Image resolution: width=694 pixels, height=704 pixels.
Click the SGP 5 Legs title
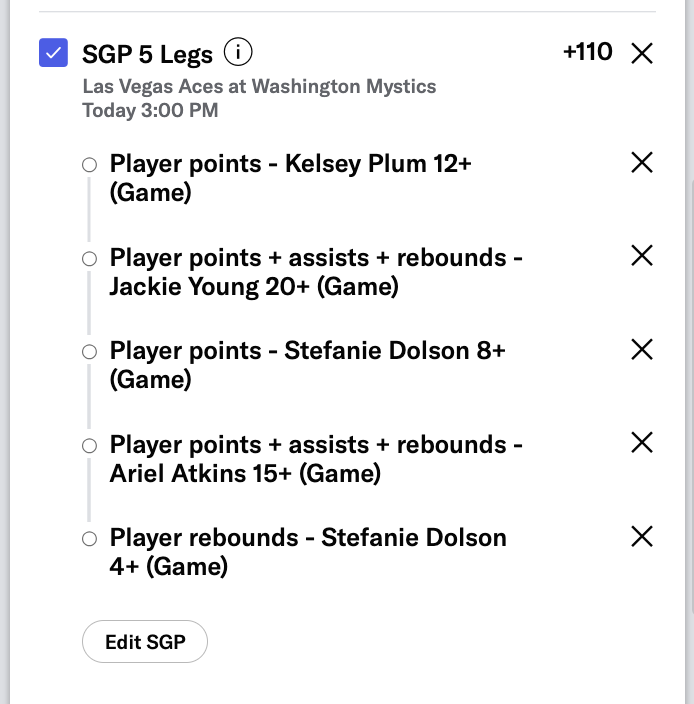147,52
